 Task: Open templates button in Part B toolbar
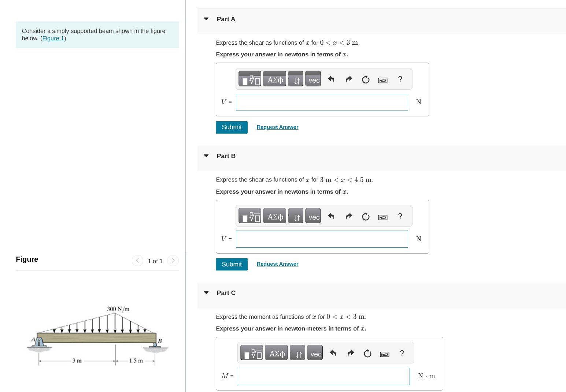click(x=250, y=216)
